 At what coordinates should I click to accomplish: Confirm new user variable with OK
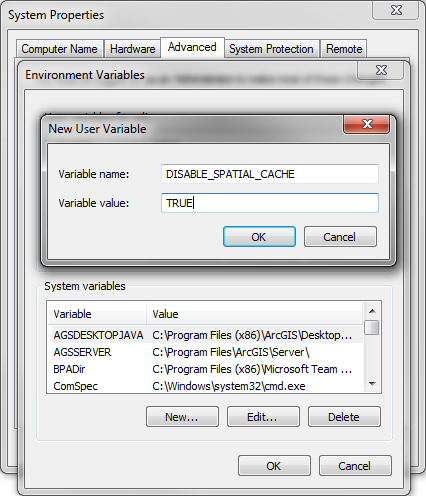[x=259, y=237]
